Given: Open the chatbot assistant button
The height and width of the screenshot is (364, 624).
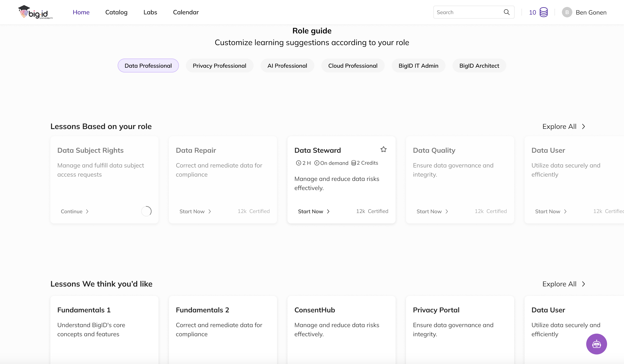Looking at the screenshot, I should click(596, 344).
